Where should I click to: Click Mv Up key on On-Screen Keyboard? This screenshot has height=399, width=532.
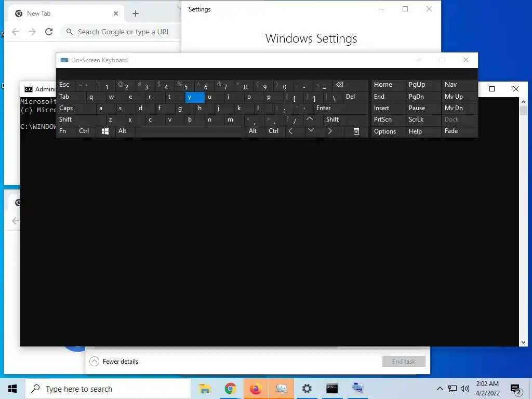coord(459,97)
